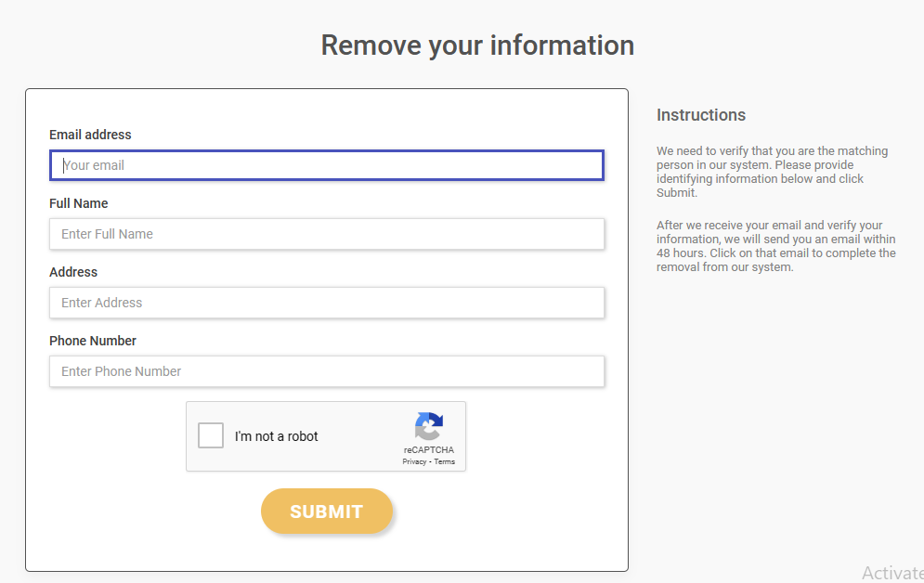Image resolution: width=924 pixels, height=583 pixels.
Task: Click the 'We need to verify' paragraph
Action: 772,172
